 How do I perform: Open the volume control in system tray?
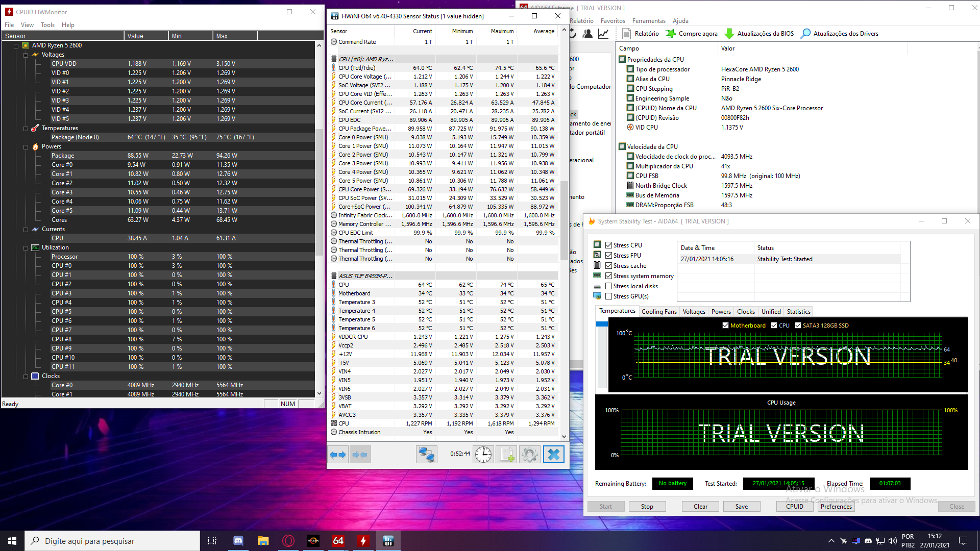[892, 541]
